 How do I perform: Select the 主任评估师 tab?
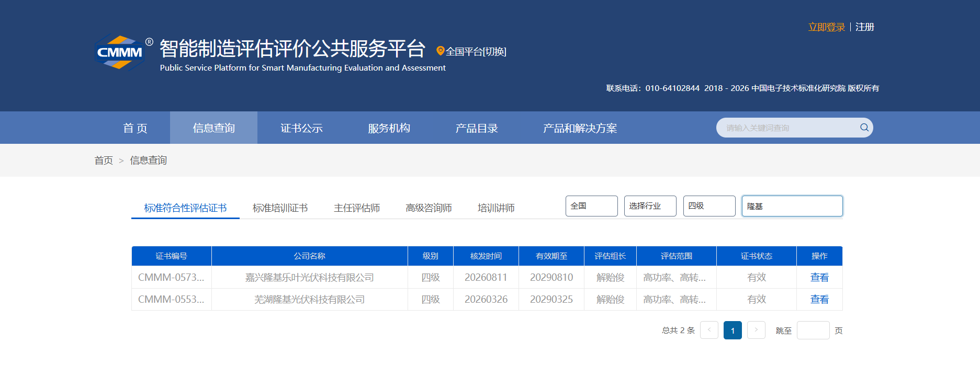click(x=357, y=208)
